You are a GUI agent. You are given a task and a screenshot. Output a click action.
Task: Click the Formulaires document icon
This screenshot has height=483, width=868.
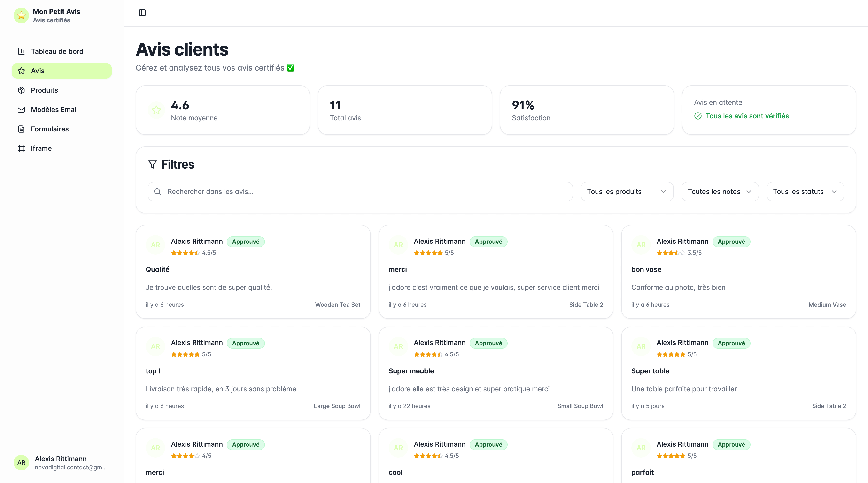21,129
